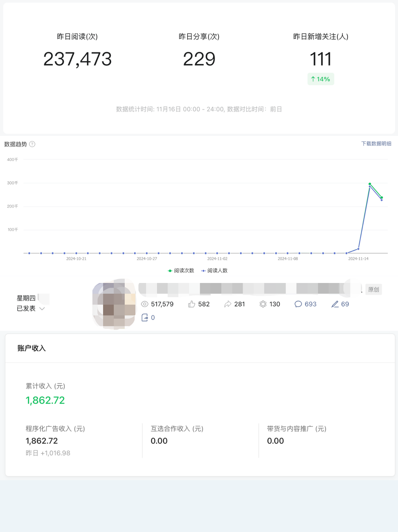Click the flower icon showing 130
Image resolution: width=398 pixels, height=532 pixels.
263,304
